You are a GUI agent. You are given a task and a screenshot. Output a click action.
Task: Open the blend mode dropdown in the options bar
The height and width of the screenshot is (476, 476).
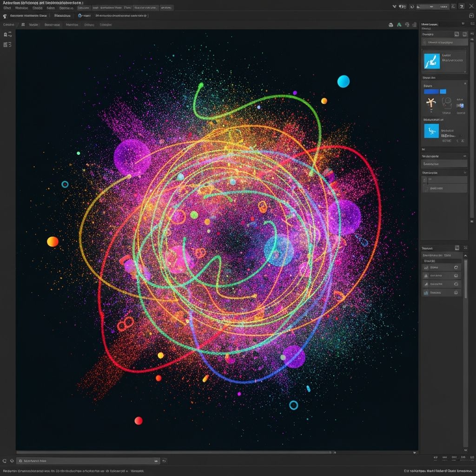pos(63,15)
